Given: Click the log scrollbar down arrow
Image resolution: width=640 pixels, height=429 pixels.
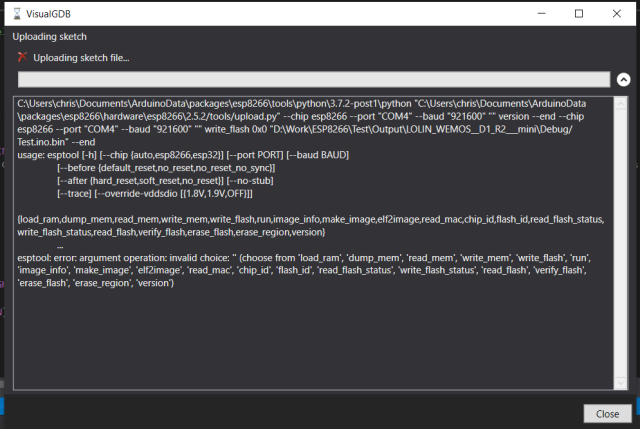Looking at the screenshot, I should pyautogui.click(x=620, y=383).
